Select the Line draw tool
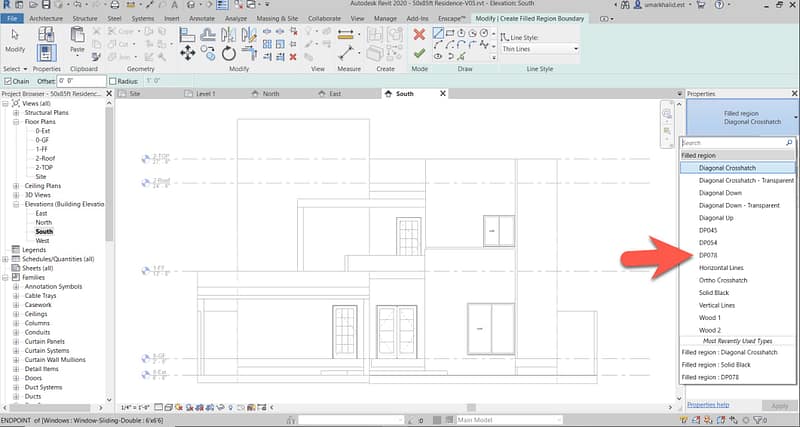 pyautogui.click(x=439, y=33)
